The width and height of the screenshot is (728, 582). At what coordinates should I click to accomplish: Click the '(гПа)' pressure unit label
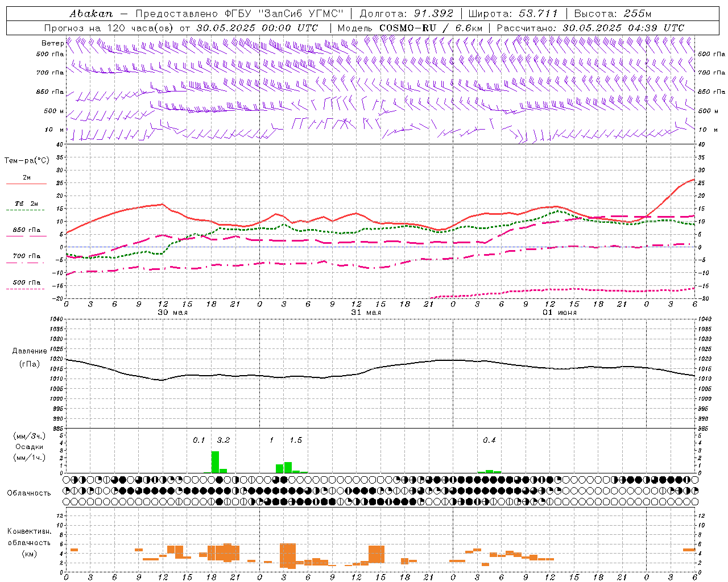tap(30, 364)
